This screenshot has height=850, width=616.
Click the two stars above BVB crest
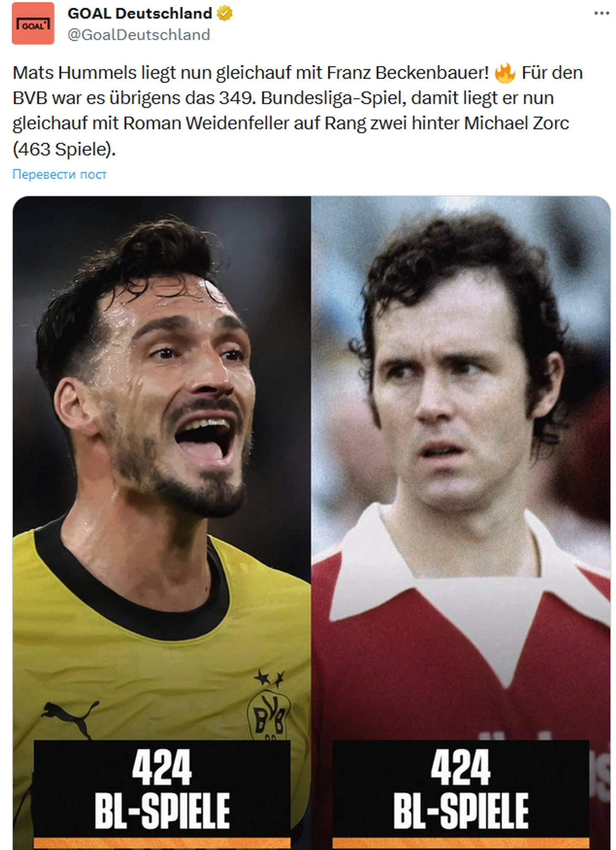(269, 679)
